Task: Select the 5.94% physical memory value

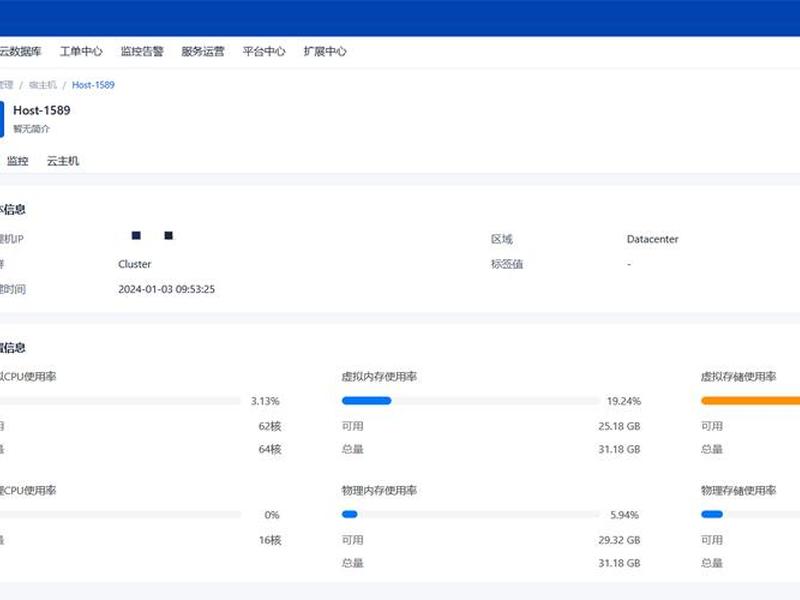Action: (x=624, y=515)
